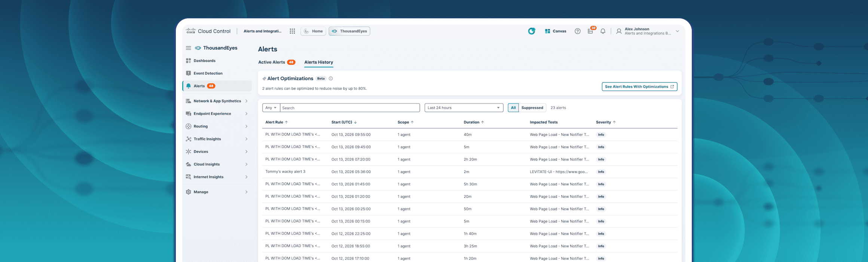Open the ThousandEyes tab
The height and width of the screenshot is (262, 868).
(349, 31)
